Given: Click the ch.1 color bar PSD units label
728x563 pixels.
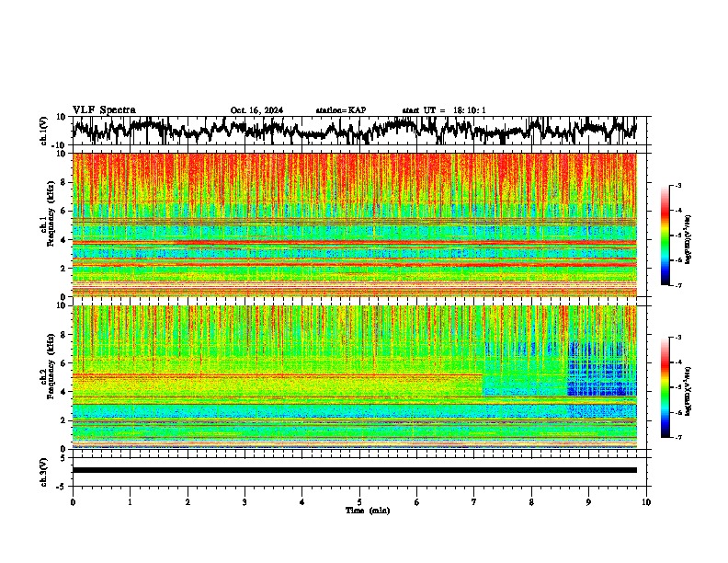Looking at the screenshot, I should tap(688, 240).
